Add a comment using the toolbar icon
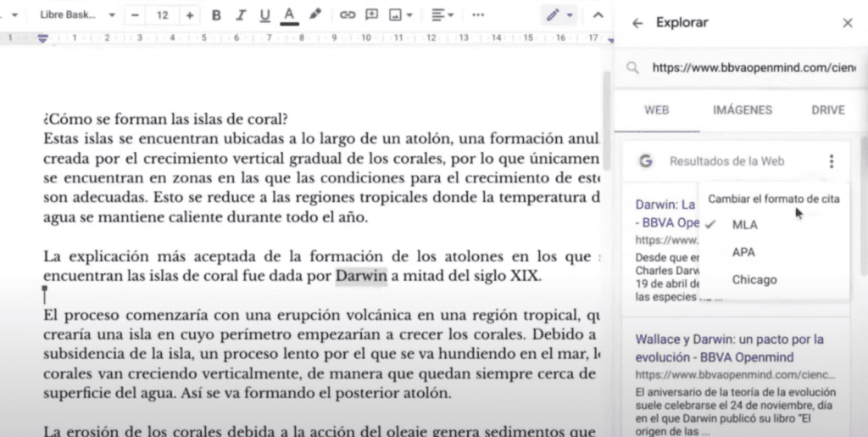Viewport: 868px width, 437px height. point(371,15)
